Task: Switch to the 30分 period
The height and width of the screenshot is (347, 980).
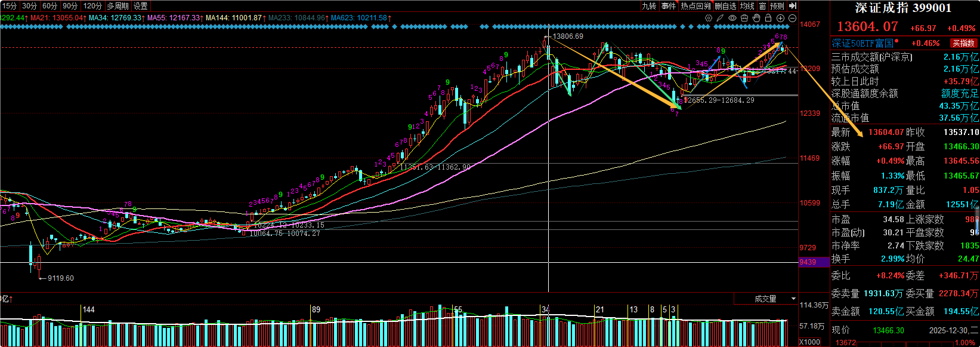Action: click(x=29, y=5)
